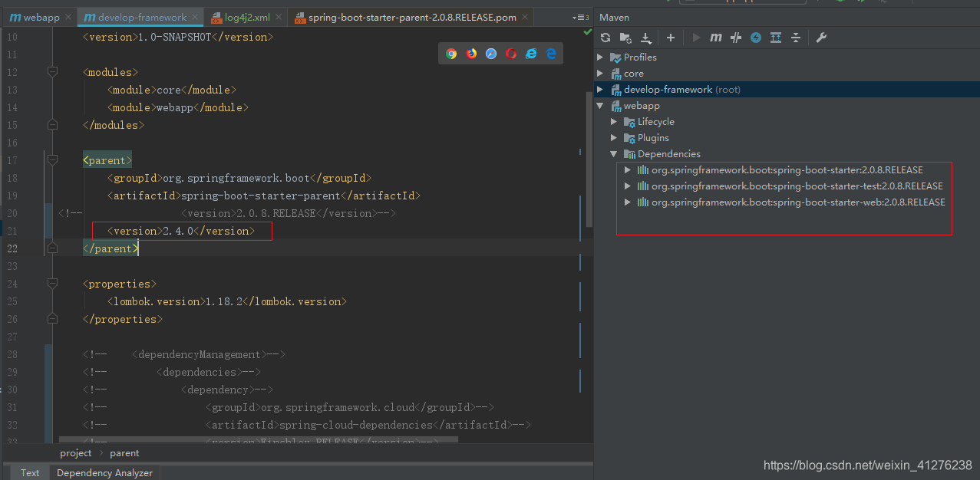The width and height of the screenshot is (980, 480).
Task: Open pom in Edge browser
Action: pos(551,54)
